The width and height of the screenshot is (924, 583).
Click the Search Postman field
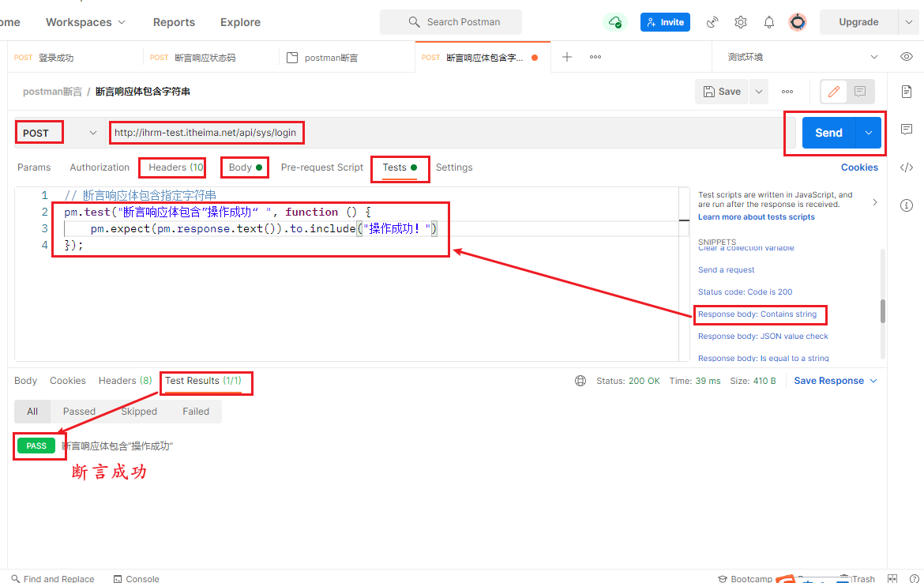click(451, 22)
